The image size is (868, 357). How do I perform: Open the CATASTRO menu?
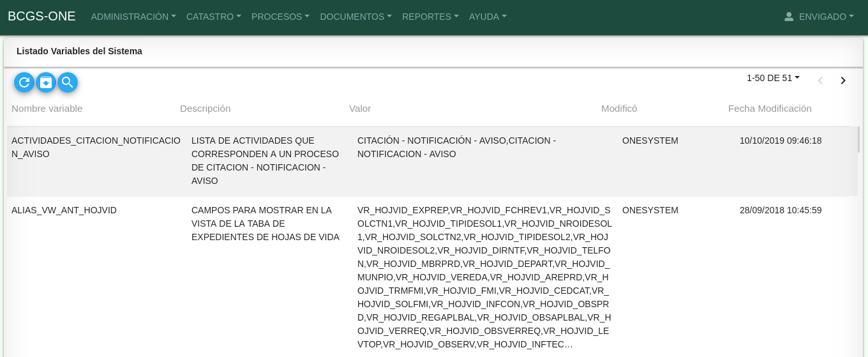click(213, 17)
